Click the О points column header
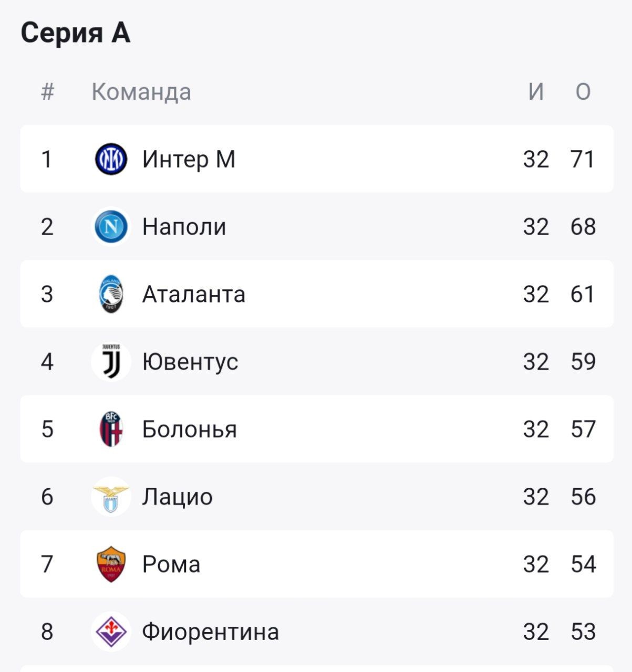 point(583,92)
